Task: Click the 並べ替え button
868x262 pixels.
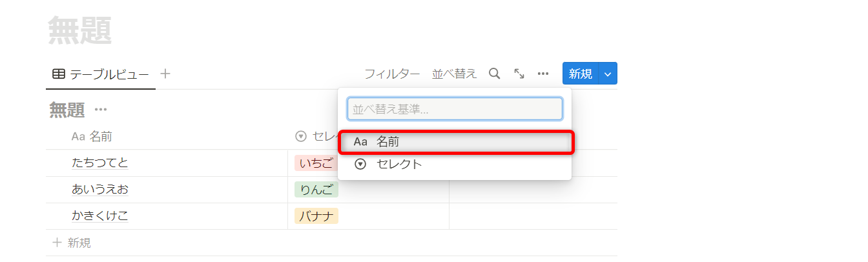Action: [x=454, y=74]
